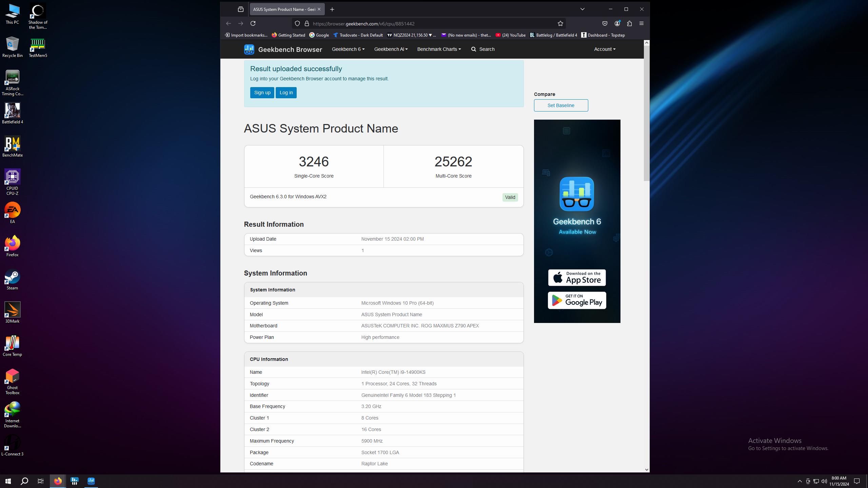Open L-Connect 3 desktop shortcut

[12, 445]
